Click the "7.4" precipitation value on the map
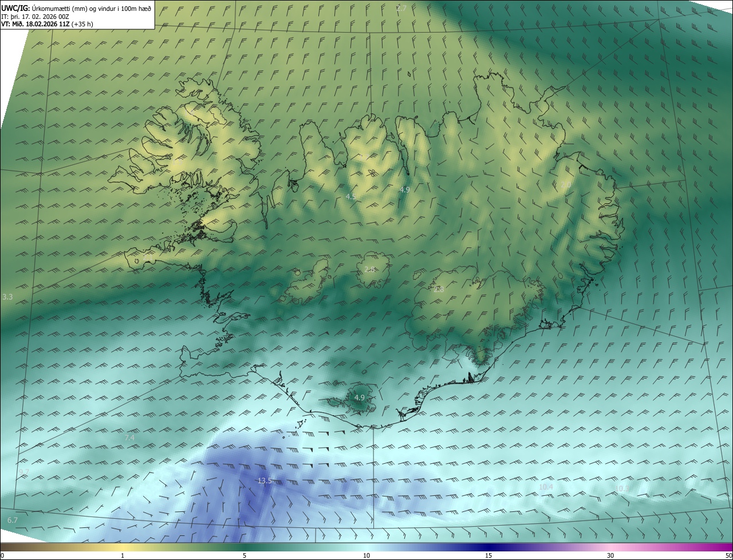Image resolution: width=733 pixels, height=560 pixels. pyautogui.click(x=129, y=437)
